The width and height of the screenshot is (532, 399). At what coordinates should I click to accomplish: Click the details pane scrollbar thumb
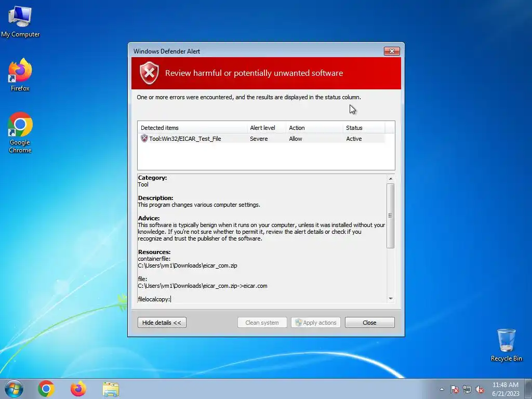[391, 216]
